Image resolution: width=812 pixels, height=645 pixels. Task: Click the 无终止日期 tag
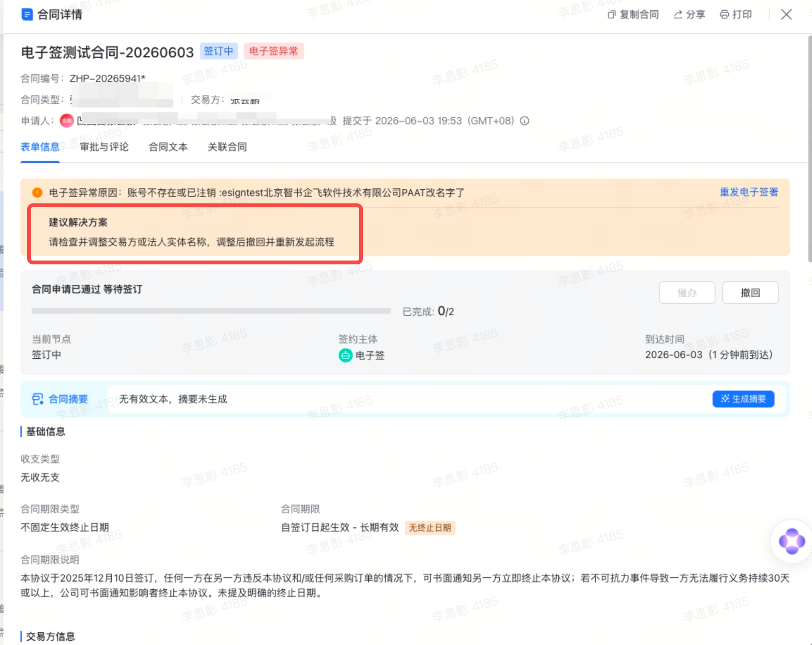430,527
